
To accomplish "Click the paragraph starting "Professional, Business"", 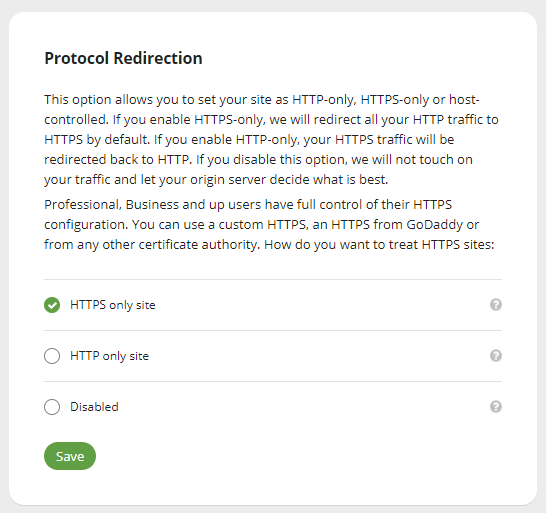I will coord(269,224).
